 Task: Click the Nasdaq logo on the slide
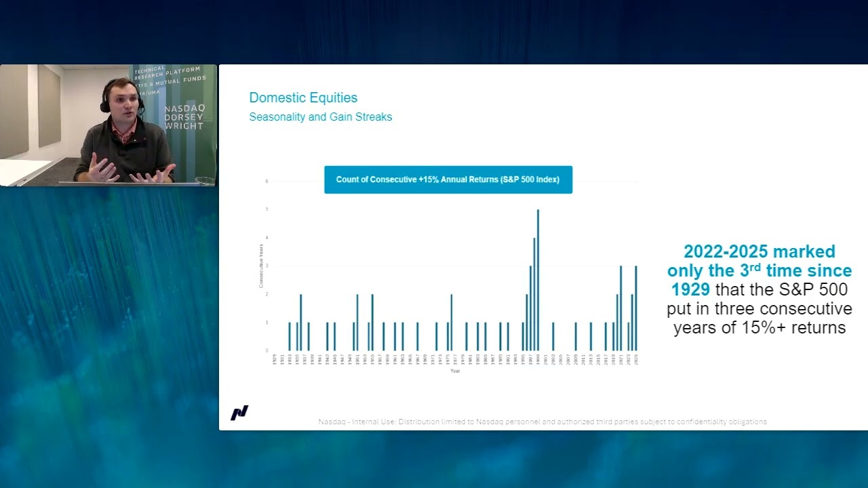tap(239, 413)
